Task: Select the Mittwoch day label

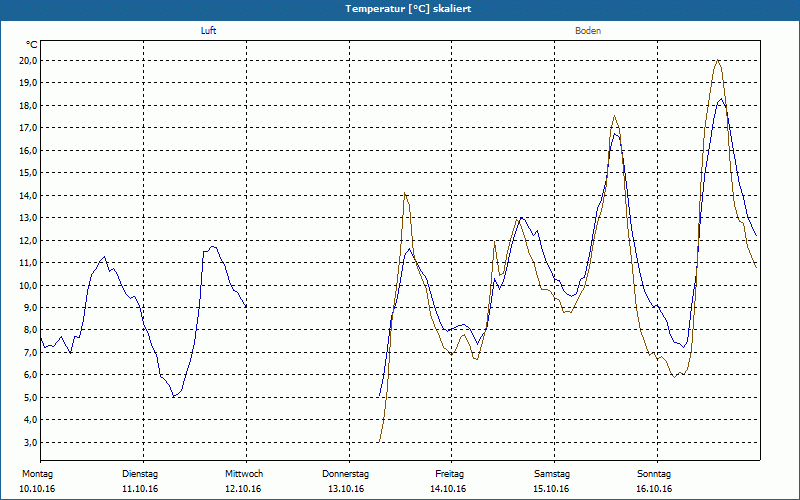Action: [x=244, y=474]
